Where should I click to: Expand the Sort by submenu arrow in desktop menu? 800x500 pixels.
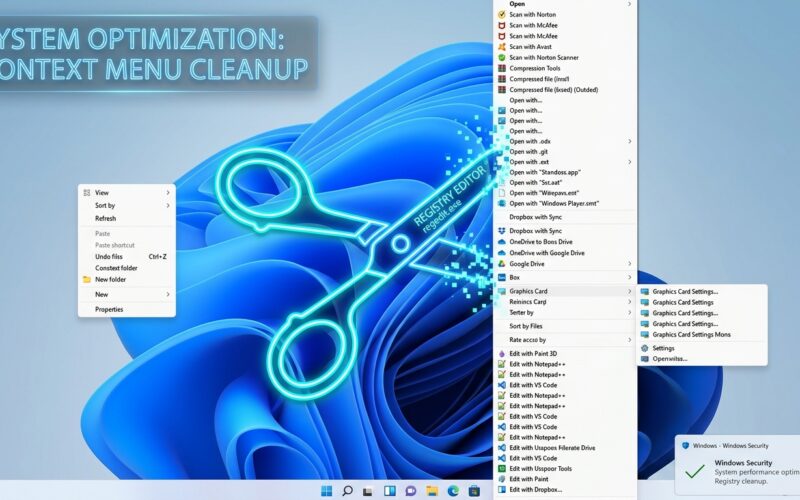[x=167, y=205]
